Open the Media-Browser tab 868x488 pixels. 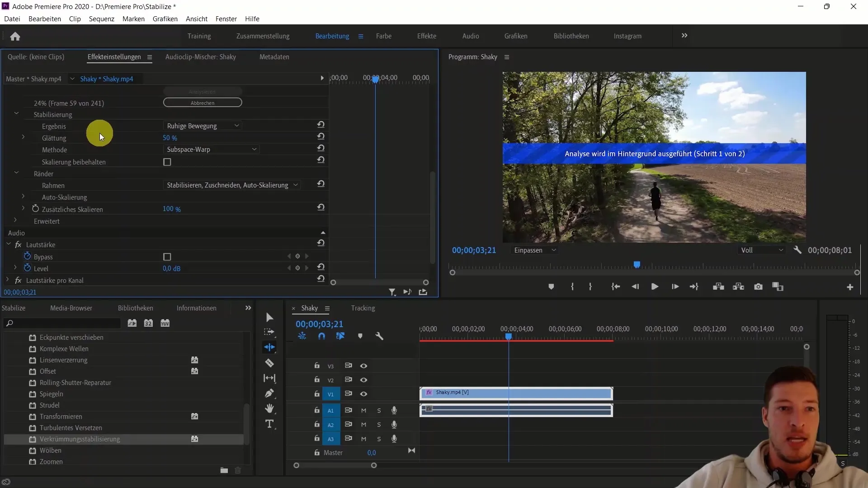71,308
